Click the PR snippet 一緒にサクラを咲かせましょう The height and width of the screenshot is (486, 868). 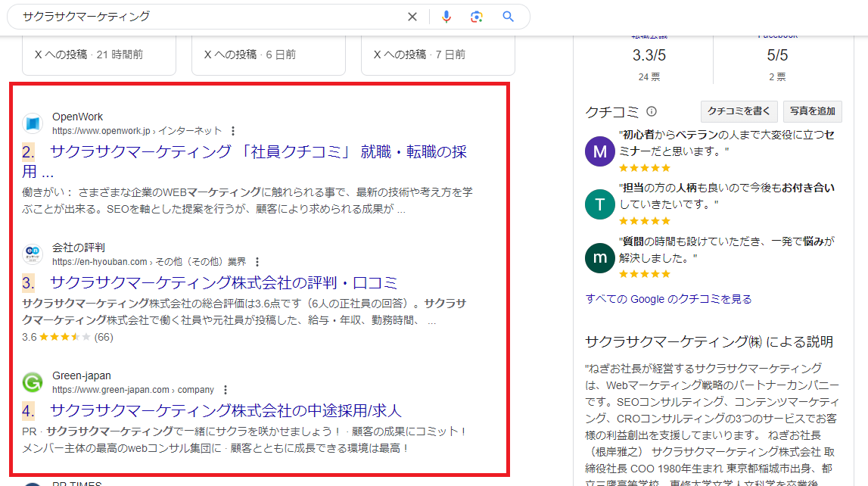point(244,440)
